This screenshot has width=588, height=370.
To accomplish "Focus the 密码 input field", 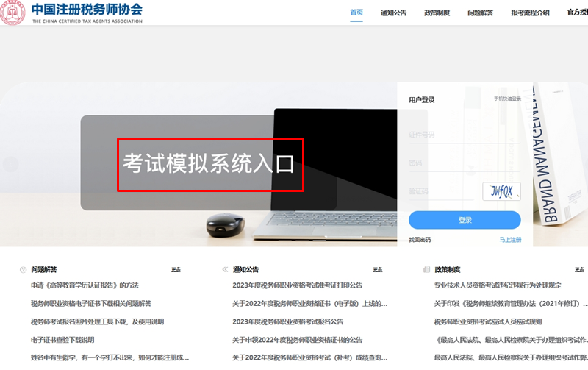I will [465, 163].
